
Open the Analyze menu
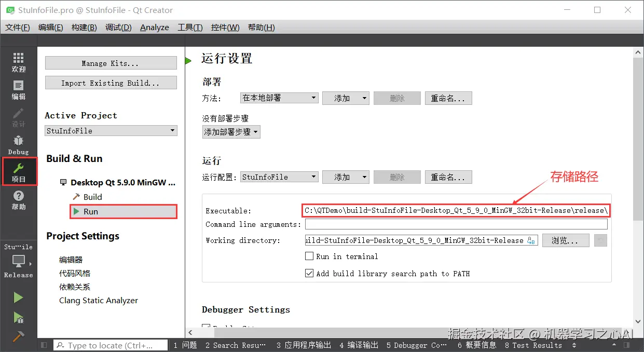(x=155, y=27)
